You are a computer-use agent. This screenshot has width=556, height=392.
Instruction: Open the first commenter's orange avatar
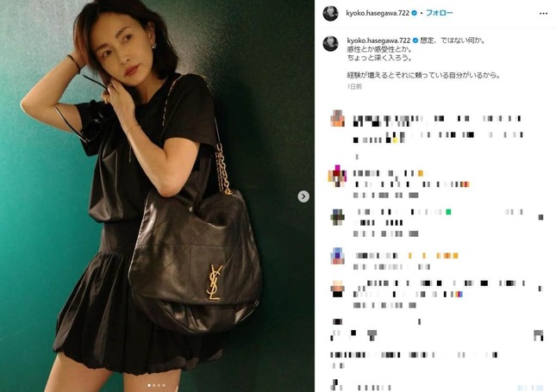point(337,118)
